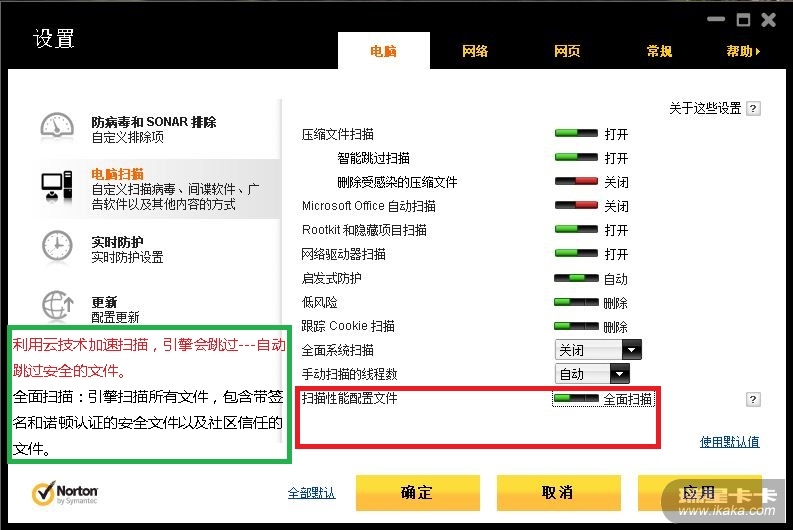Click the 启发式防护 label
The width and height of the screenshot is (793, 530).
[x=331, y=278]
